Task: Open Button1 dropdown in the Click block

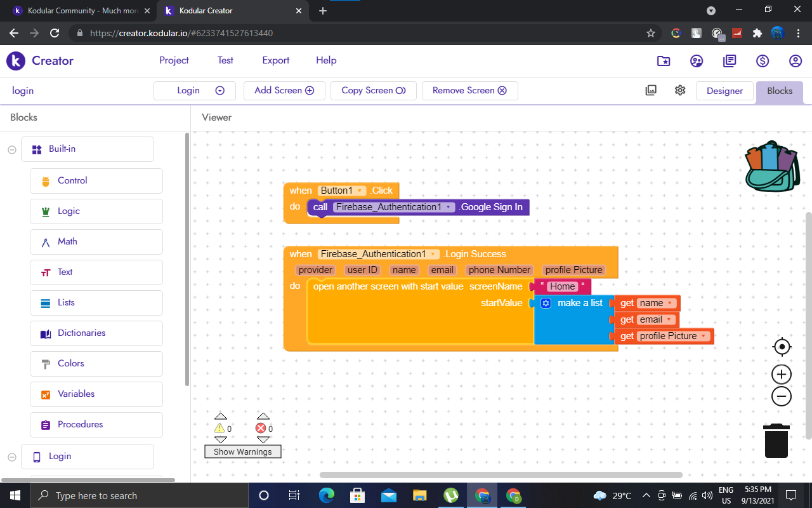Action: pos(360,190)
